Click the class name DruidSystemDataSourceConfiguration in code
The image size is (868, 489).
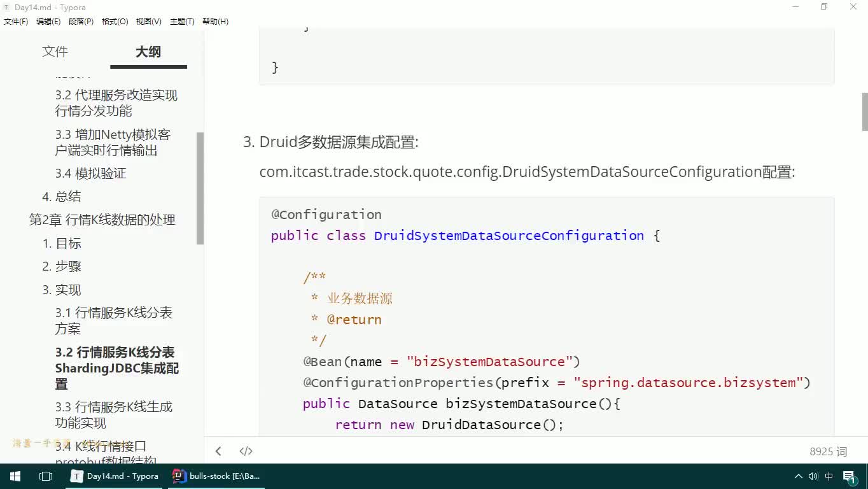pos(509,236)
